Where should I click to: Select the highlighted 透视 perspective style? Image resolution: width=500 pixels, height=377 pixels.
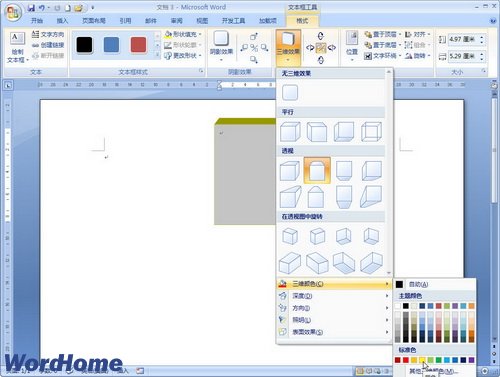tap(317, 171)
